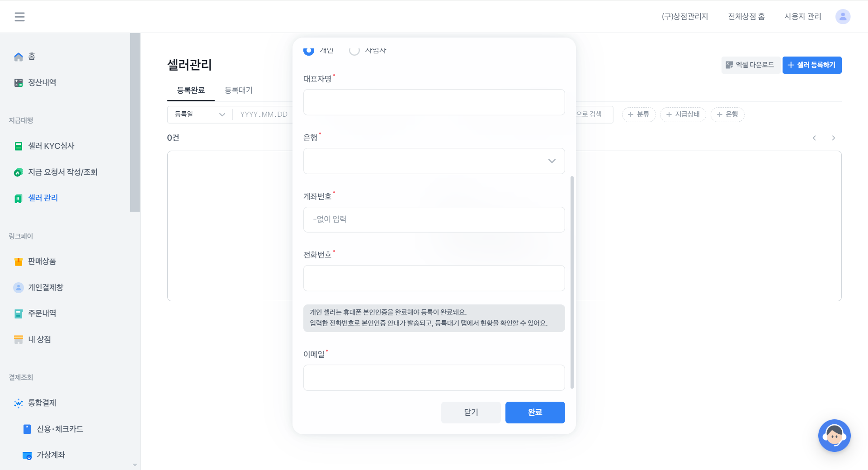
Task: Click the user profile avatar icon
Action: (x=843, y=17)
